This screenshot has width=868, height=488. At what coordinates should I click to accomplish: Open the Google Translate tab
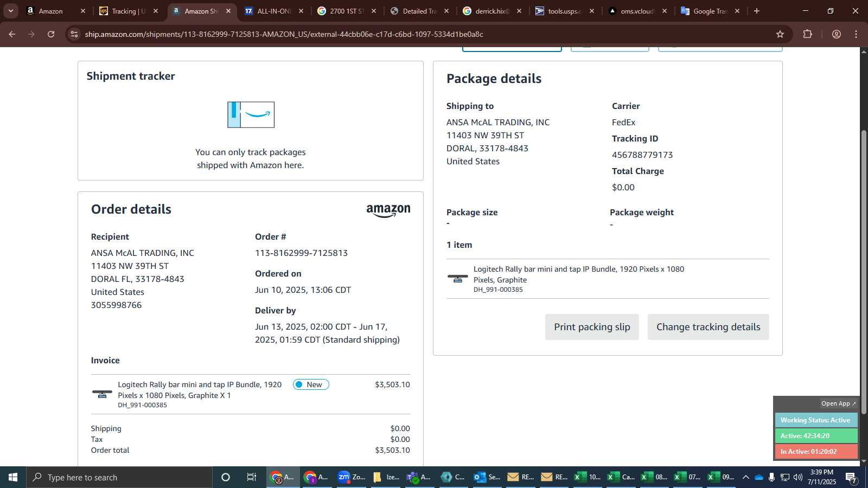(710, 11)
